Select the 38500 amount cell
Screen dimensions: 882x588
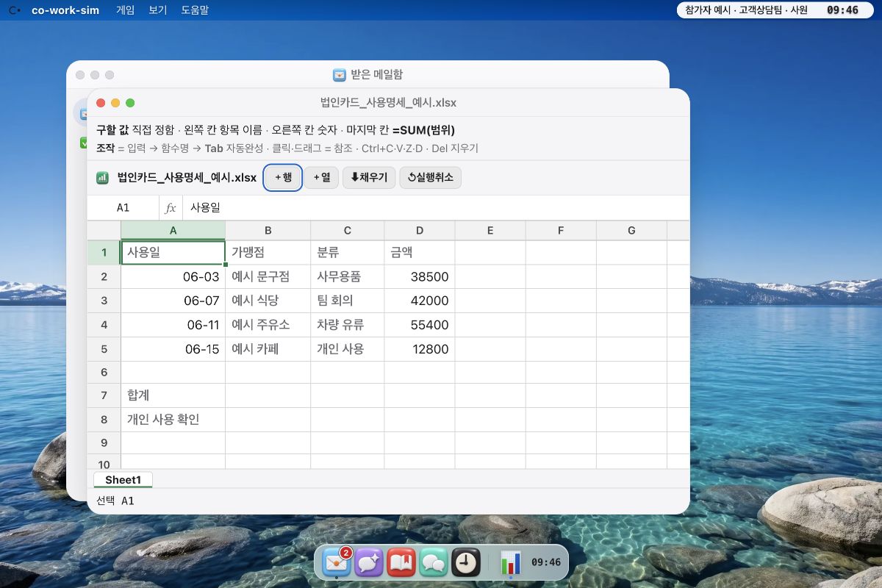(419, 277)
